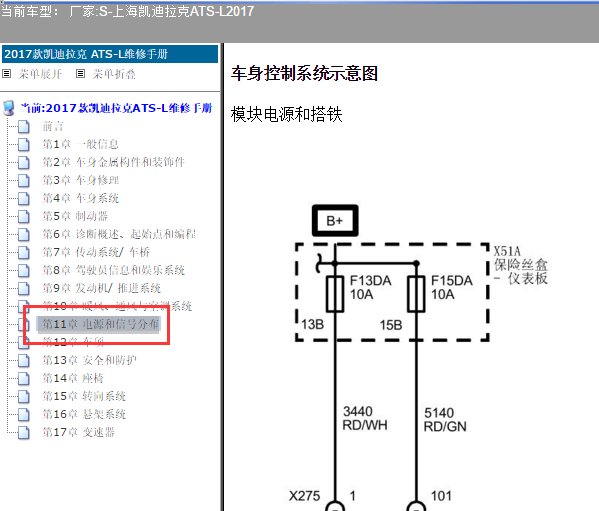The image size is (599, 511).
Task: Open 第14章 座椅
Action: (73, 378)
